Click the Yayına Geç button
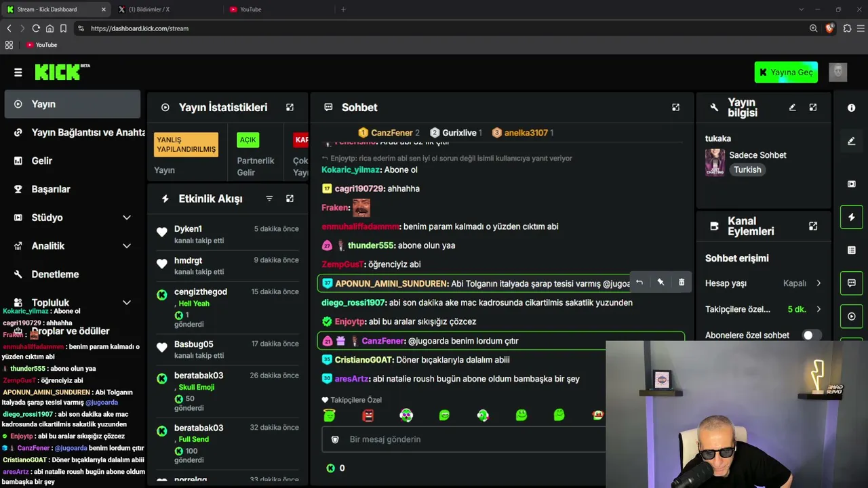The image size is (868, 488). pos(786,73)
